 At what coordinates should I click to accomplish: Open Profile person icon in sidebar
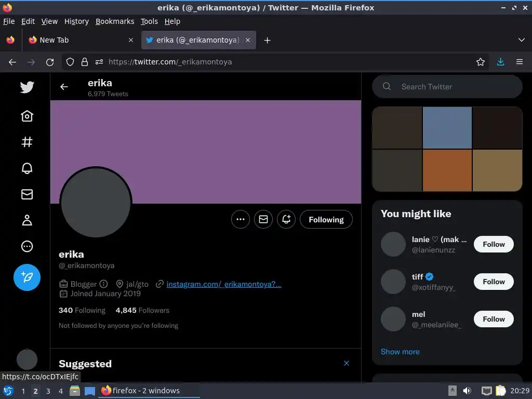pos(27,220)
